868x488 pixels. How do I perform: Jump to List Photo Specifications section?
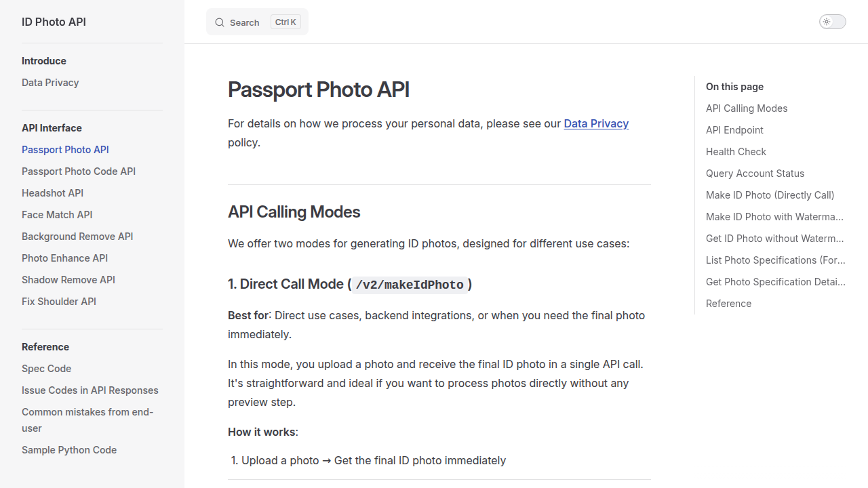[776, 260]
